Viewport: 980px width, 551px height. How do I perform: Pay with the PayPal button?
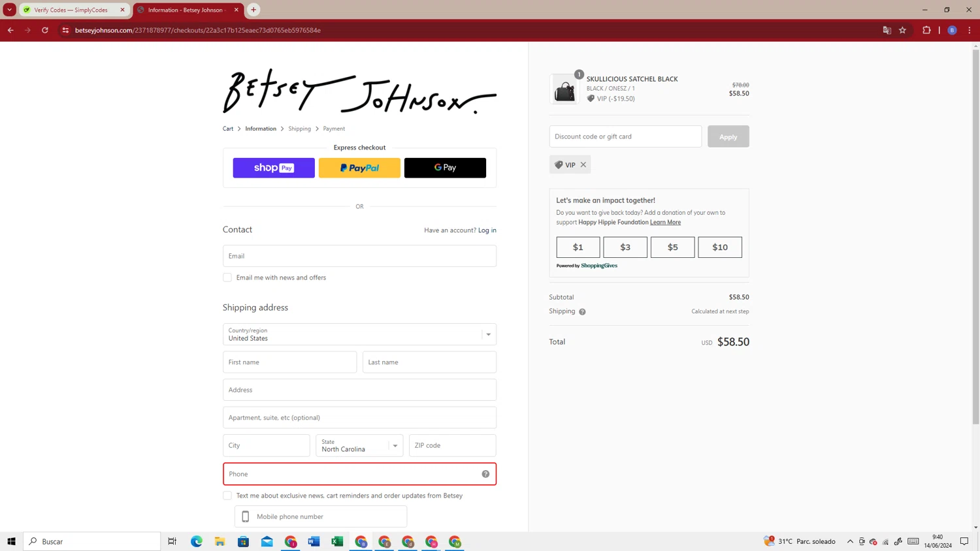pos(359,168)
